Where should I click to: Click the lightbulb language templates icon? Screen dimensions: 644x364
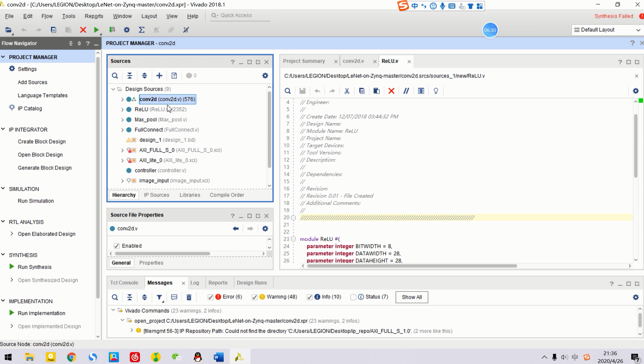tap(436, 91)
